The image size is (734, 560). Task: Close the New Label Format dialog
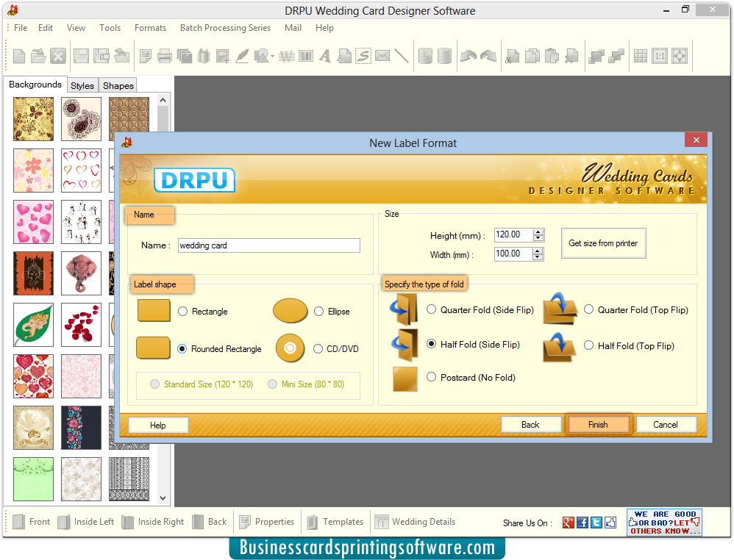pyautogui.click(x=696, y=140)
